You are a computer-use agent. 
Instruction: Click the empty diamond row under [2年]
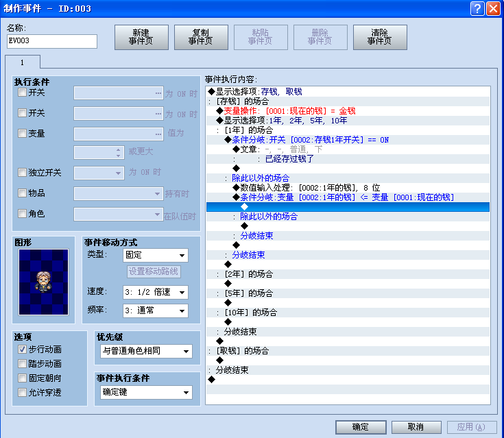coord(348,284)
